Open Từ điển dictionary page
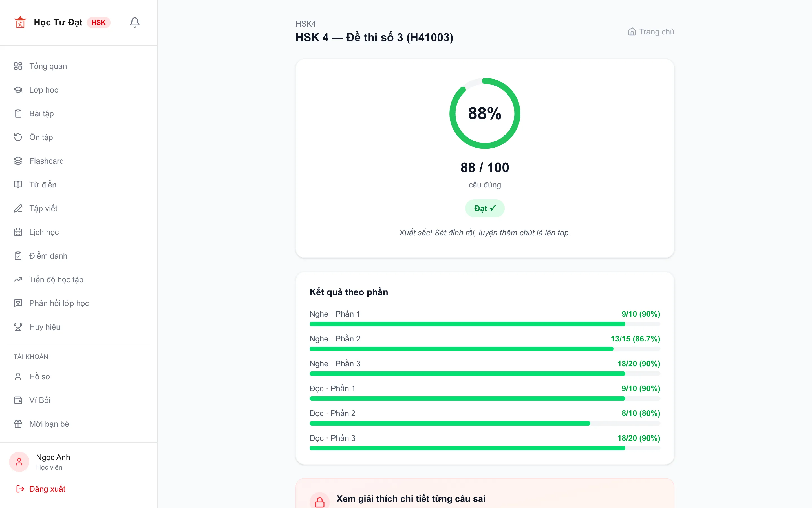The height and width of the screenshot is (508, 812). (78, 185)
